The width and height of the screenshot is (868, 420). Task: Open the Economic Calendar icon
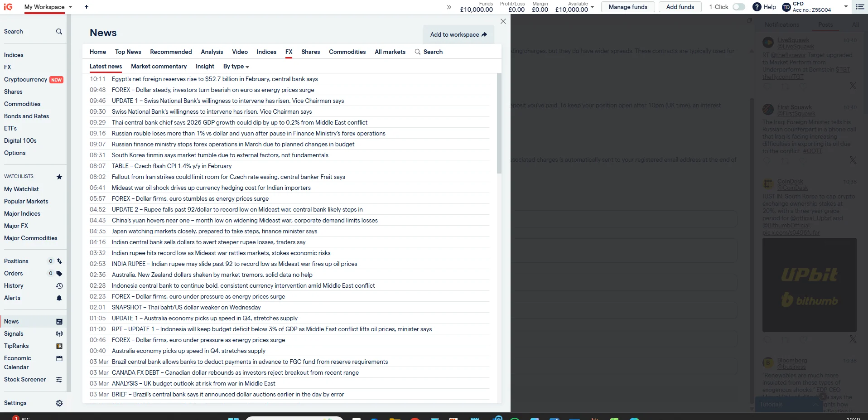[x=59, y=358]
